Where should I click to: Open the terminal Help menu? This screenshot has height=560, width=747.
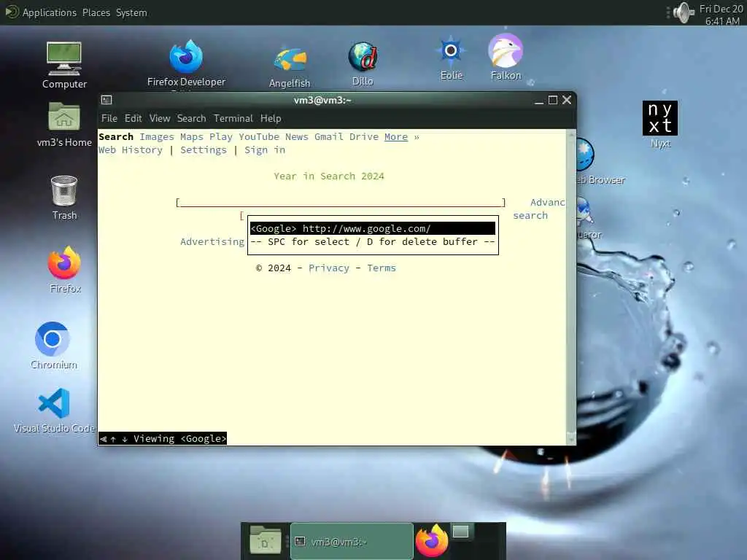click(x=271, y=118)
